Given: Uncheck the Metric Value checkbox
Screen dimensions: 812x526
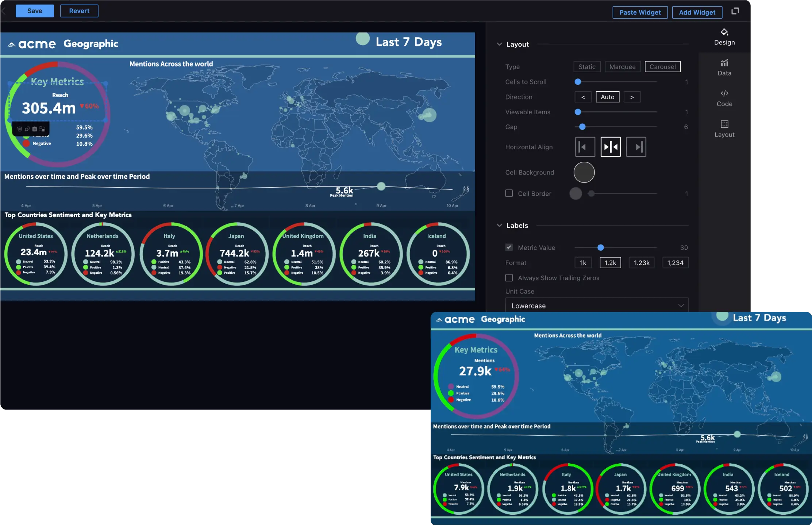Looking at the screenshot, I should tap(509, 247).
